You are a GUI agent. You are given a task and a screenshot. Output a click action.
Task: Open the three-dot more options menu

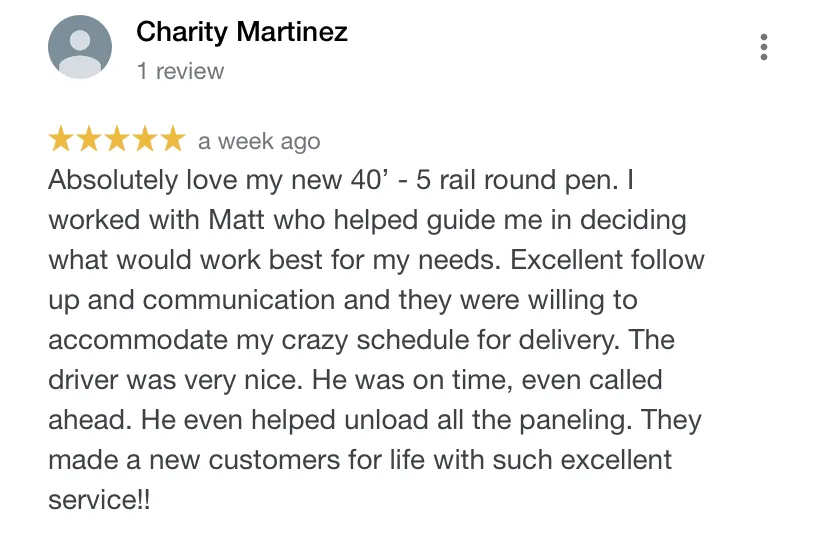(x=764, y=47)
